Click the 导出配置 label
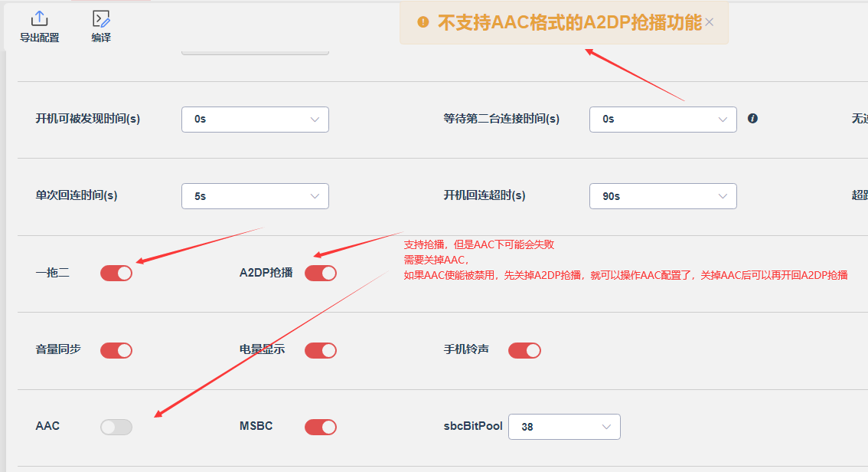The image size is (868, 472). click(x=39, y=38)
